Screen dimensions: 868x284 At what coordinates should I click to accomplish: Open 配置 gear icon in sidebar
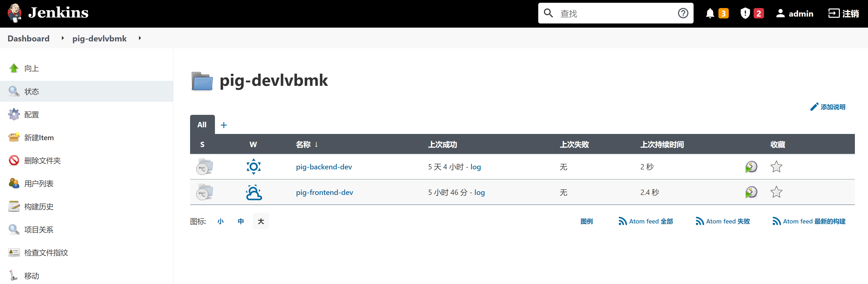click(x=14, y=115)
